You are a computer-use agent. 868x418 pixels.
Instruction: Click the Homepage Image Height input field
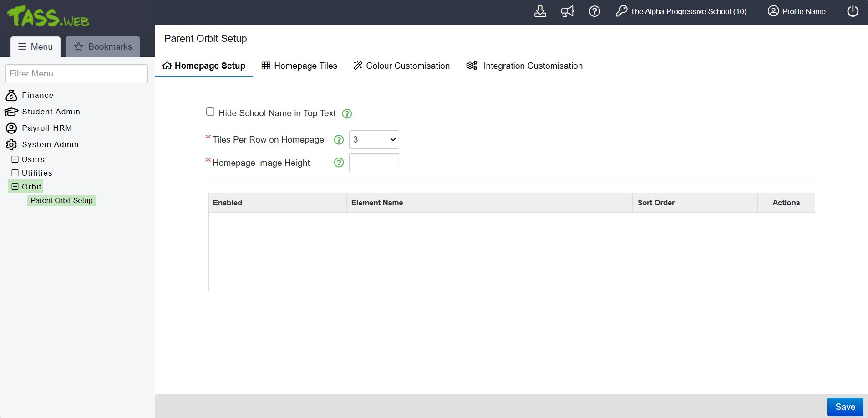tap(374, 163)
